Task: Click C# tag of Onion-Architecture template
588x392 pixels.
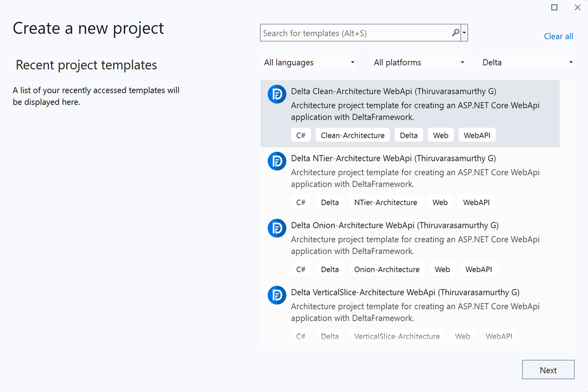Action: [x=301, y=269]
